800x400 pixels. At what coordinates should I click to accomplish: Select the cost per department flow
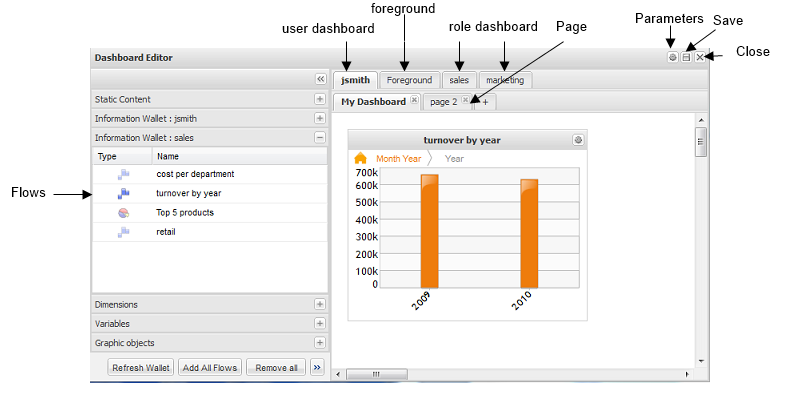[195, 174]
